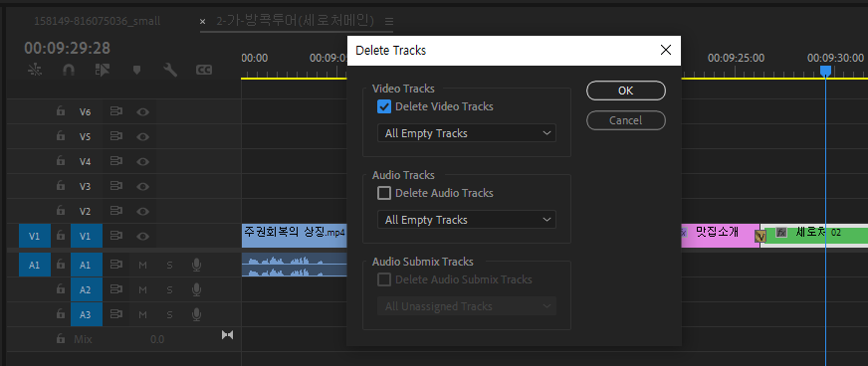Enable voice-over record on A2
Viewport: 868px width, 366px height.
coord(196,289)
